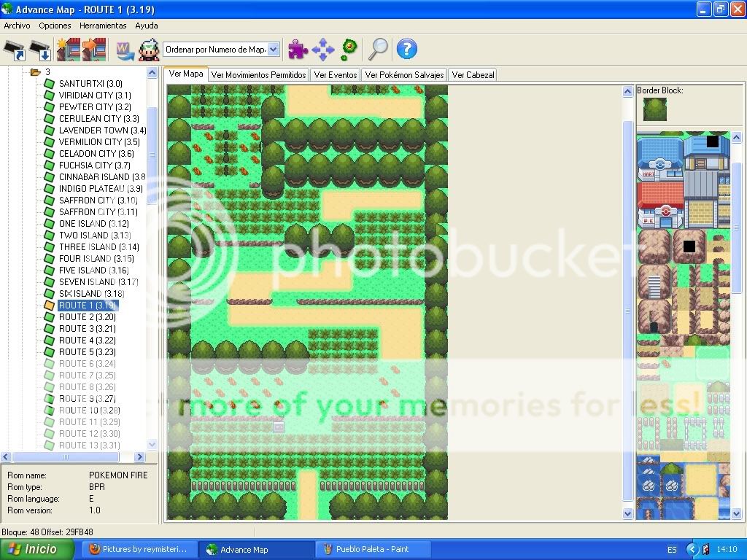This screenshot has width=747, height=560.
Task: Select PEWTER CITY (3.2) map
Action: pyautogui.click(x=95, y=107)
